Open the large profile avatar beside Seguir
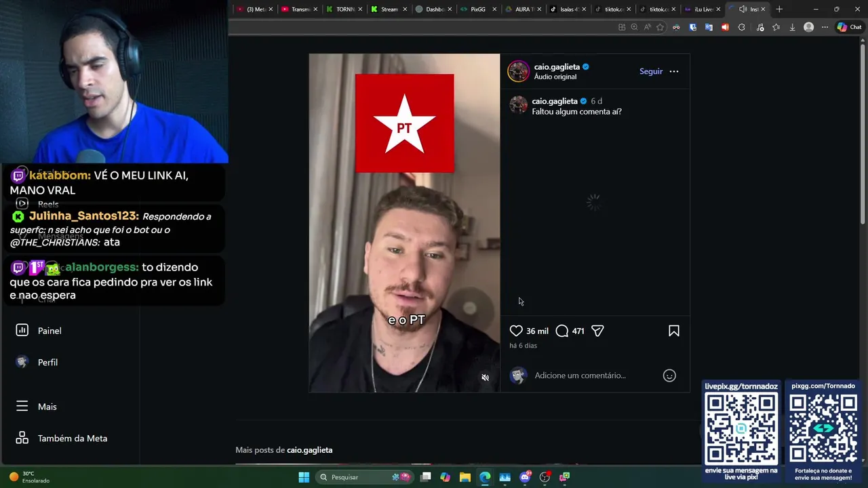 coord(518,71)
